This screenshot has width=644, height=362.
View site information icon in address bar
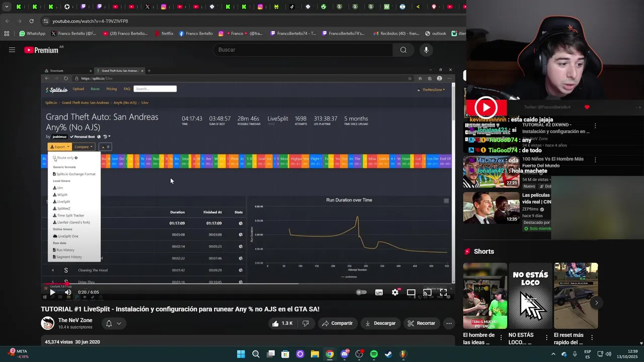click(46, 21)
